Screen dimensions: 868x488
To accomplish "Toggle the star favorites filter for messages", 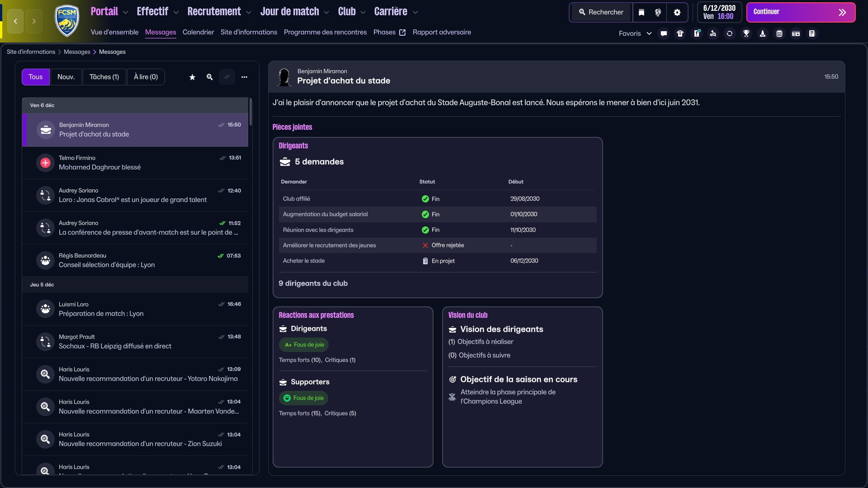I will (x=192, y=77).
